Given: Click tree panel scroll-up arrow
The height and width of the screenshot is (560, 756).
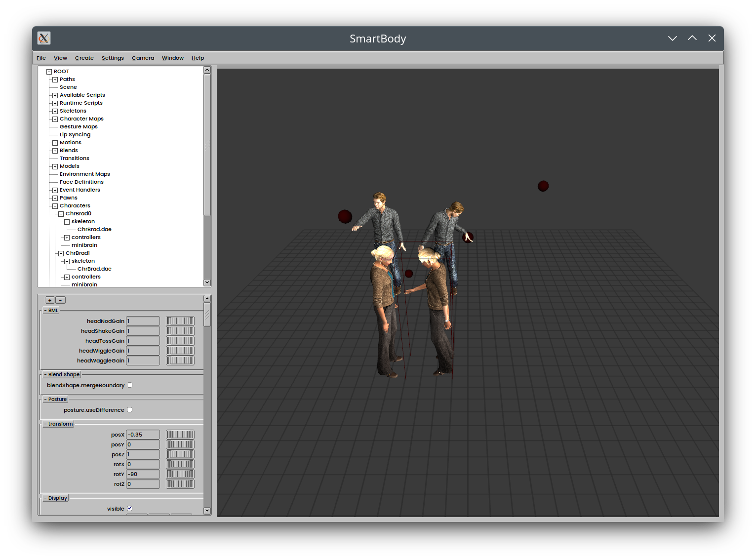Looking at the screenshot, I should point(207,70).
